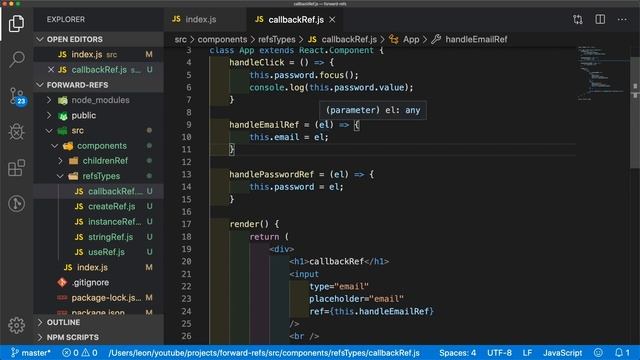Collapse the Open Editors section

pyautogui.click(x=98, y=39)
